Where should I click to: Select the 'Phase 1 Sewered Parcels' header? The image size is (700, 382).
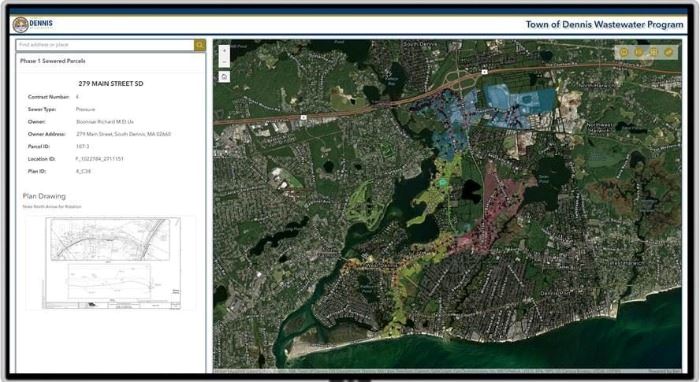[x=53, y=61]
